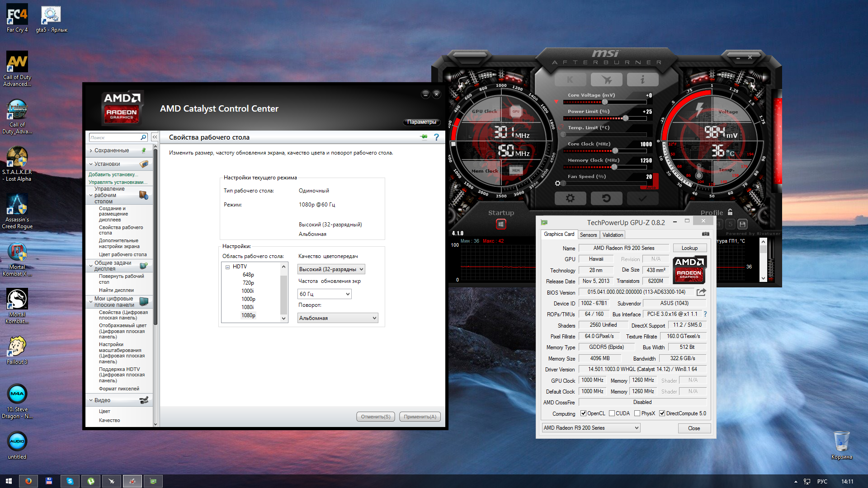The width and height of the screenshot is (868, 488).
Task: Click Afterburner save profile floppy icon
Action: (x=742, y=224)
